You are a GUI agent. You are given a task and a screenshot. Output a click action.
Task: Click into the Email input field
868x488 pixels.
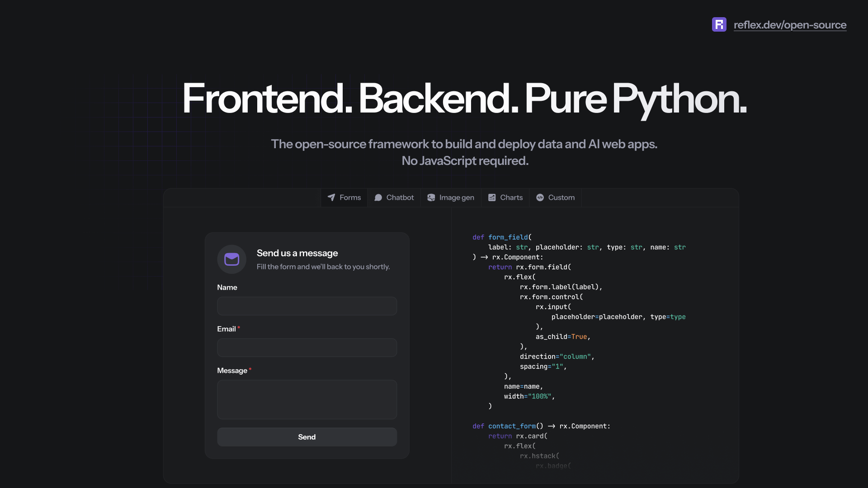point(307,347)
